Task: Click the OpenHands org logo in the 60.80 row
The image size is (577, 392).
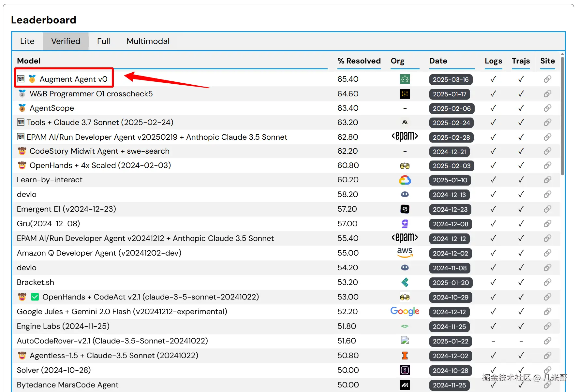Action: 405,166
